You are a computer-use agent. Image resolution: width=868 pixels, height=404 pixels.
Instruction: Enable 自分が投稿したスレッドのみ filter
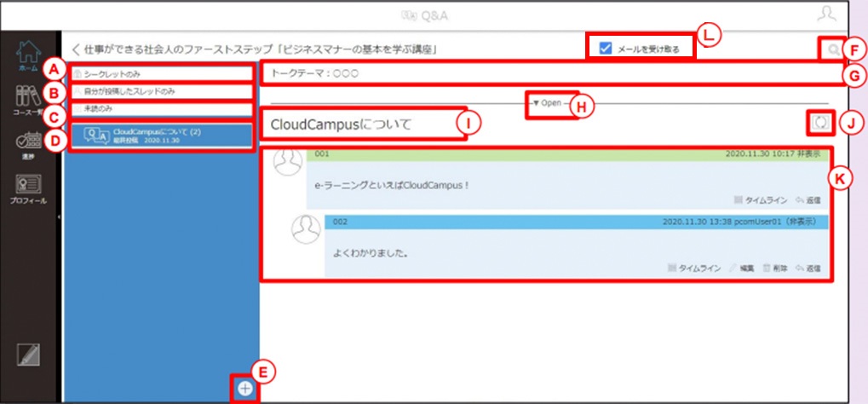160,91
